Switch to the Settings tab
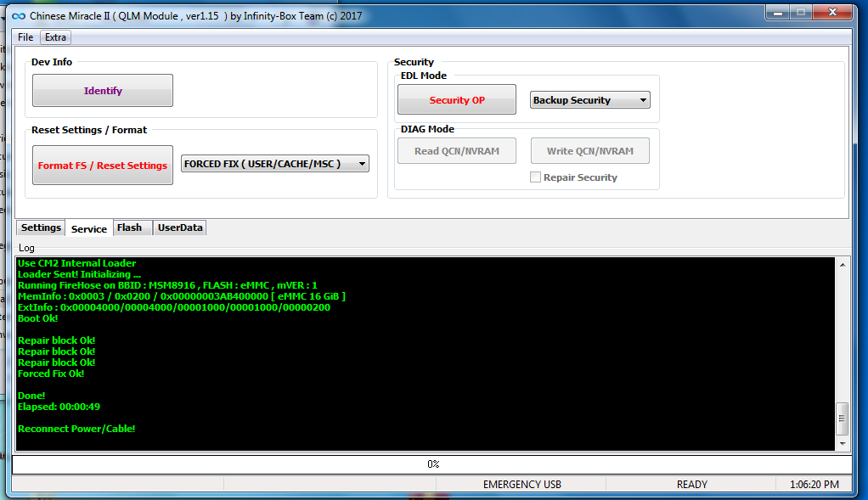Screen dimensions: 868x500 coord(41,228)
